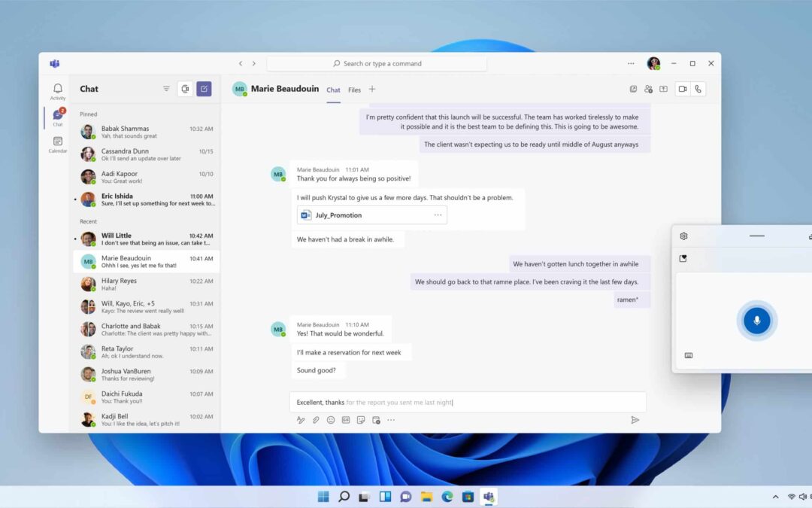
Task: Open profile avatar in title bar
Action: (x=653, y=64)
